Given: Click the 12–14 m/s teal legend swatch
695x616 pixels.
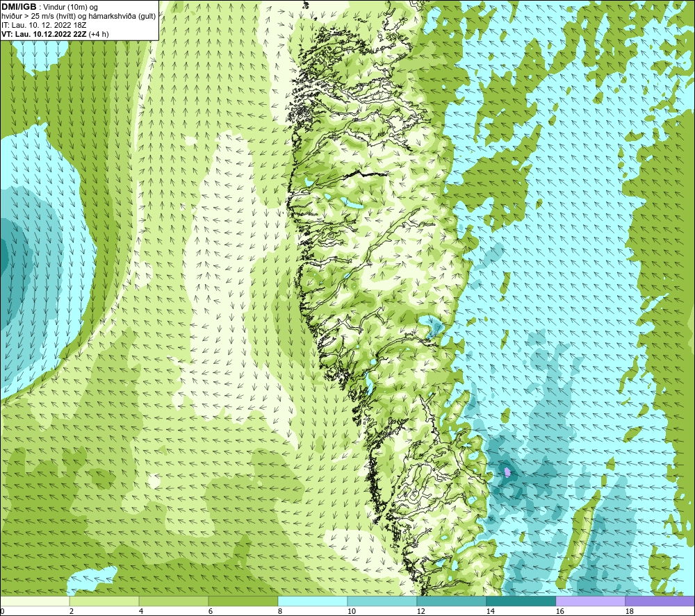Looking at the screenshot, I should (x=451, y=601).
